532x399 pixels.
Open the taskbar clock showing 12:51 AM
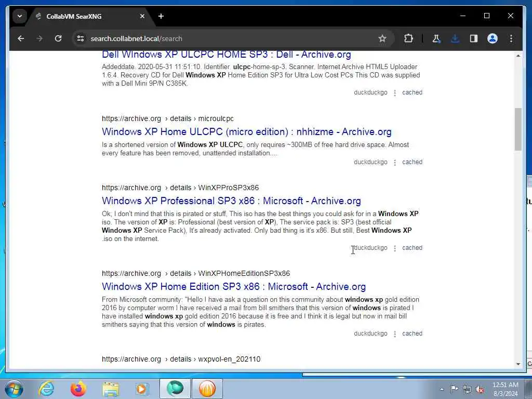tap(505, 389)
